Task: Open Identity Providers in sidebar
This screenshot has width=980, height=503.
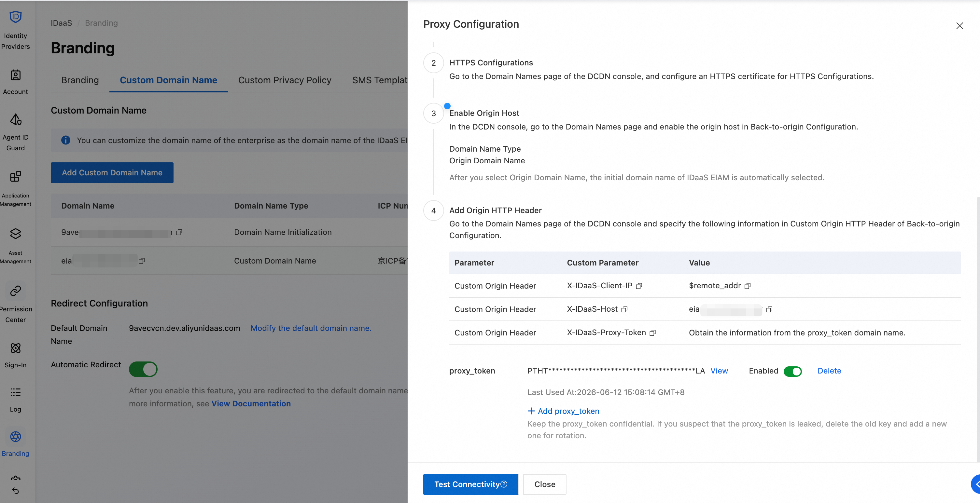Action: pos(16,30)
